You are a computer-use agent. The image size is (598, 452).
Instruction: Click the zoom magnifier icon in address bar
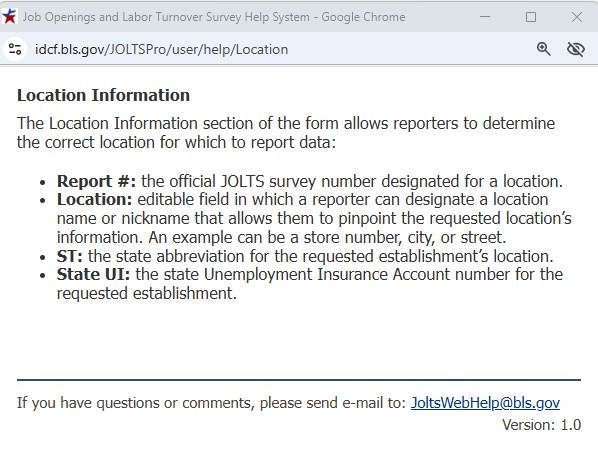(x=543, y=49)
